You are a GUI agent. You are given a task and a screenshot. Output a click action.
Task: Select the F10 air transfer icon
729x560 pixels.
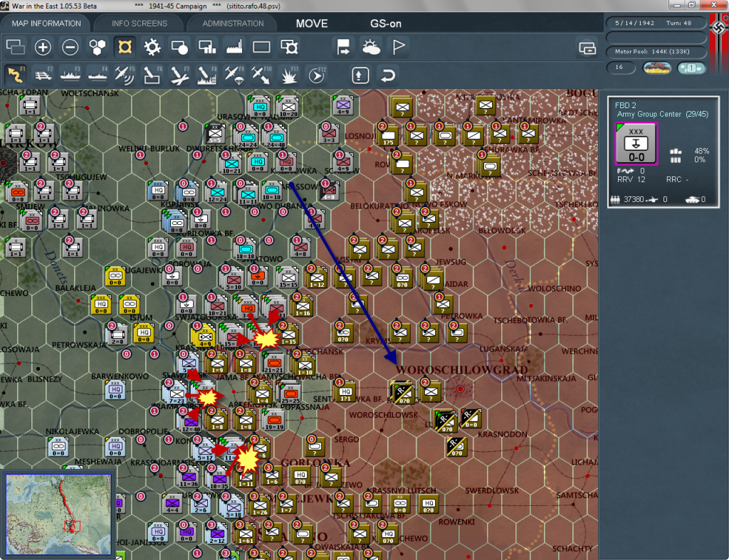261,75
